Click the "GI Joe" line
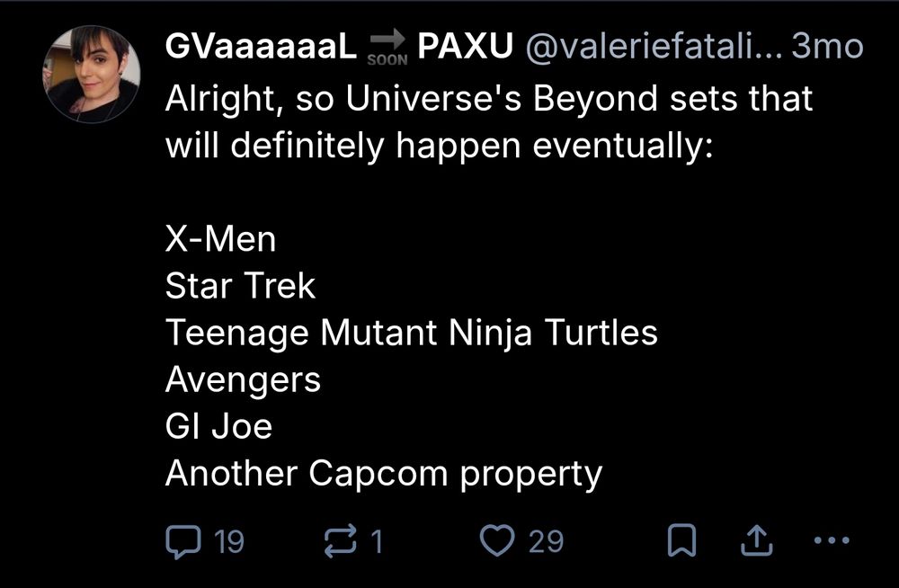This screenshot has width=899, height=588. (x=218, y=427)
